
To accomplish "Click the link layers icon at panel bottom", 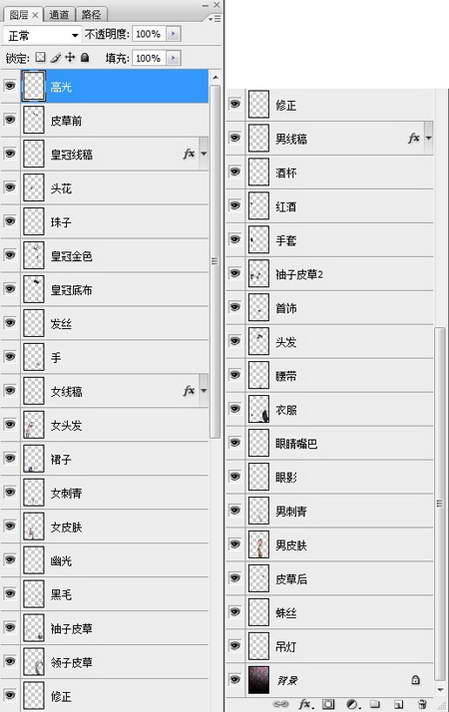I will 281,704.
